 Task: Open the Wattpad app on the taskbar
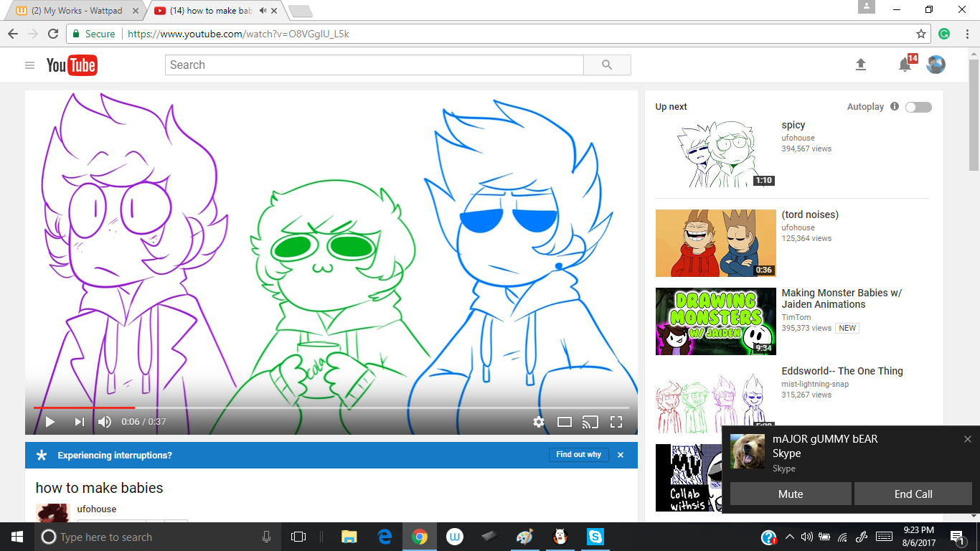455,537
